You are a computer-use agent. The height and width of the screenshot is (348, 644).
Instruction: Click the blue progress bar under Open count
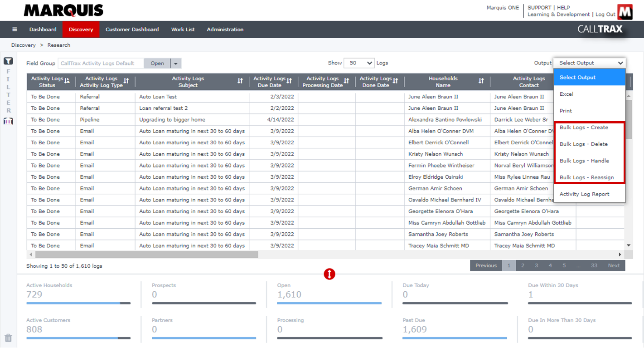pos(329,303)
